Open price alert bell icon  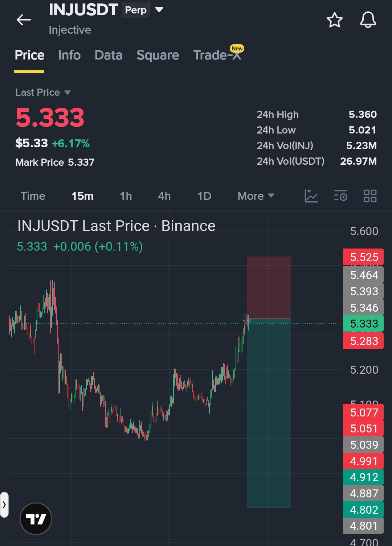pyautogui.click(x=368, y=20)
